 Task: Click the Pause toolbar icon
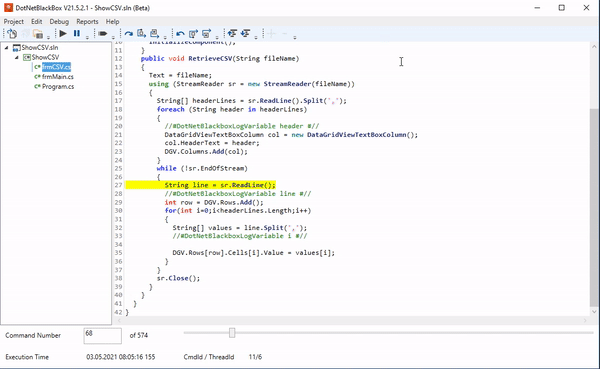tap(77, 34)
